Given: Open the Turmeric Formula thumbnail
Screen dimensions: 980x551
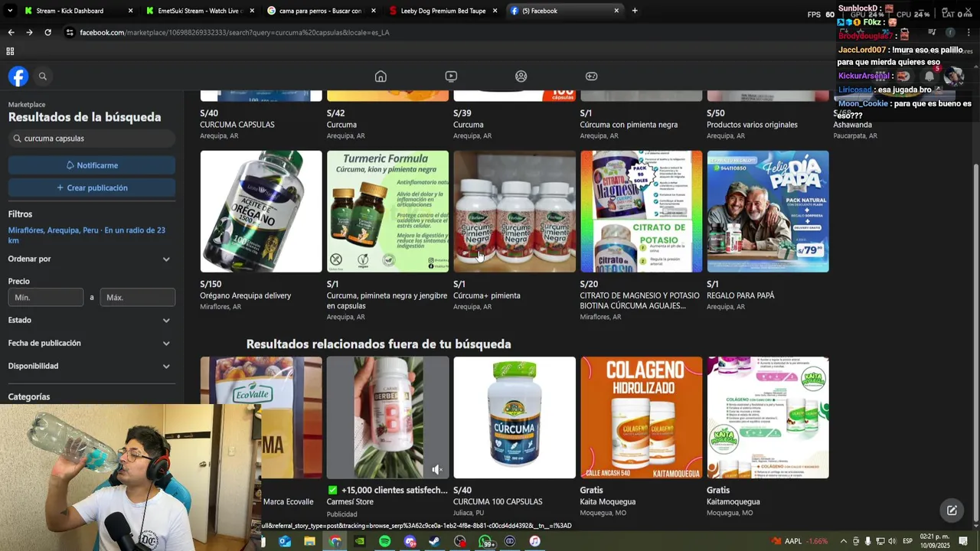Looking at the screenshot, I should pyautogui.click(x=387, y=211).
